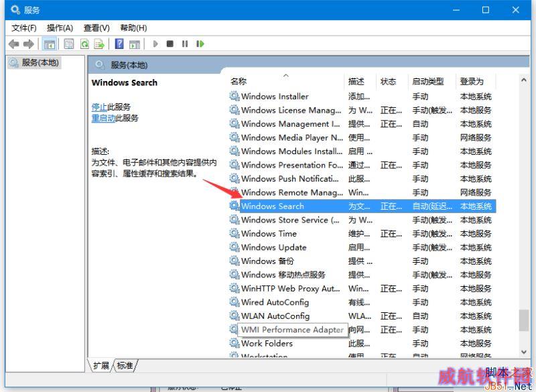The width and height of the screenshot is (536, 392).
Task: Click the gear icon of Windows 备份
Action: [234, 261]
